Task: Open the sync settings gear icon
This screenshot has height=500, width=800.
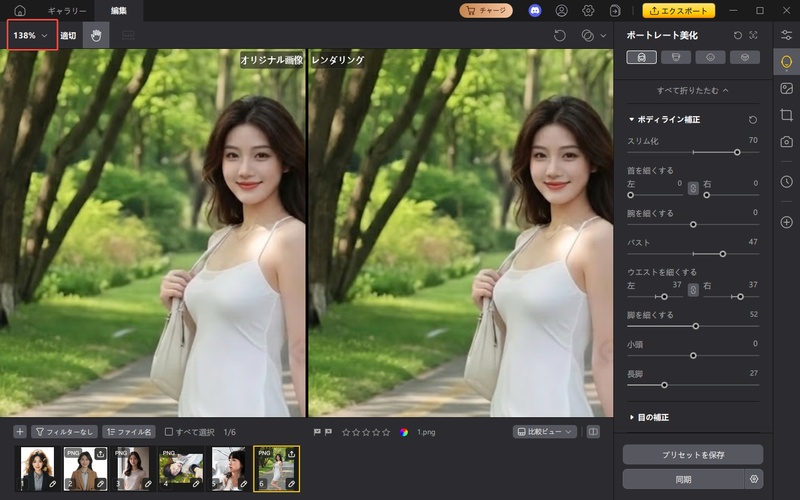Action: [754, 480]
